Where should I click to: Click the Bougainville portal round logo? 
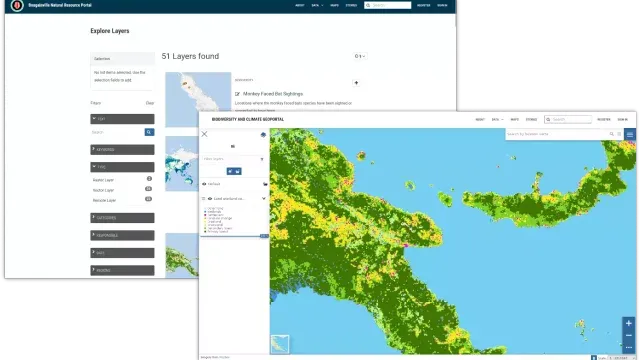point(17,5)
